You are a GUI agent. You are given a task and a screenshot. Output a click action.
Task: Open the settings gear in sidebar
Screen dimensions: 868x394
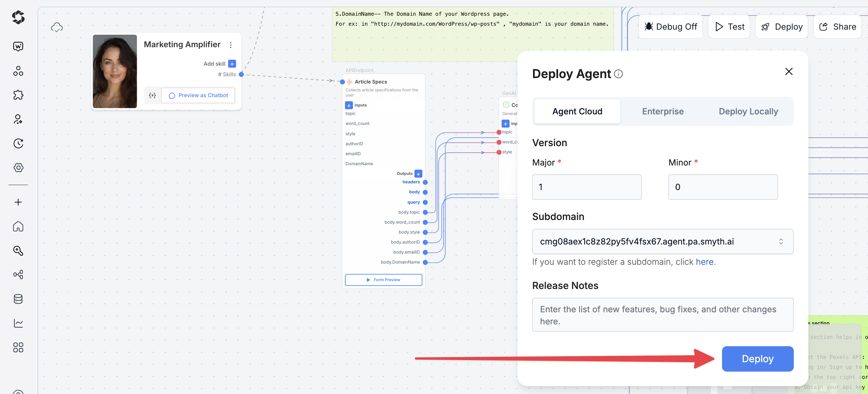18,167
